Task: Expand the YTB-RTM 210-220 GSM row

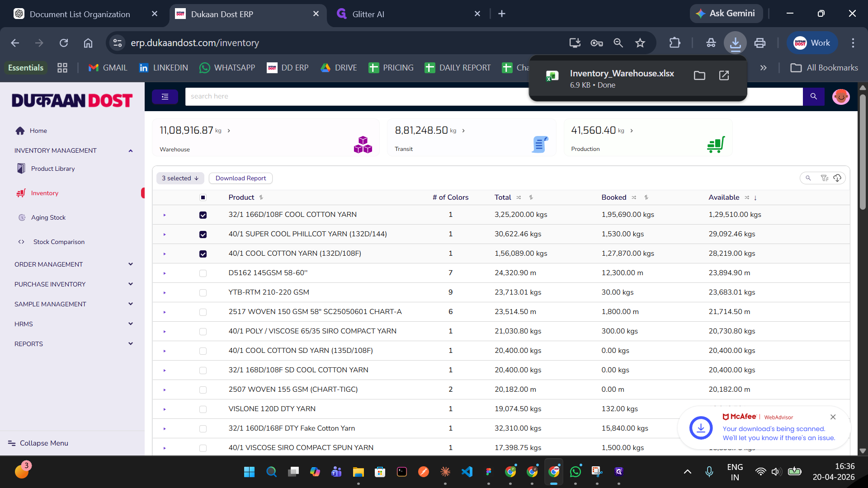Action: click(x=165, y=293)
